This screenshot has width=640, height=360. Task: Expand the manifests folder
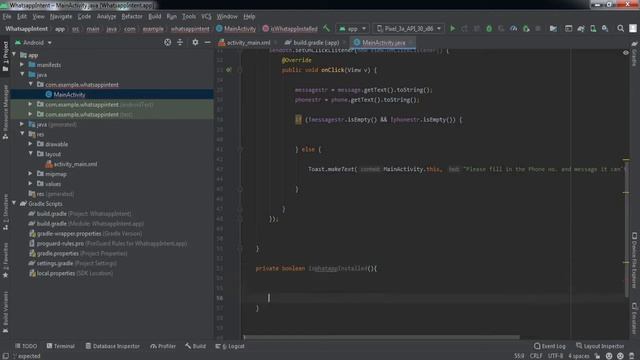22,64
